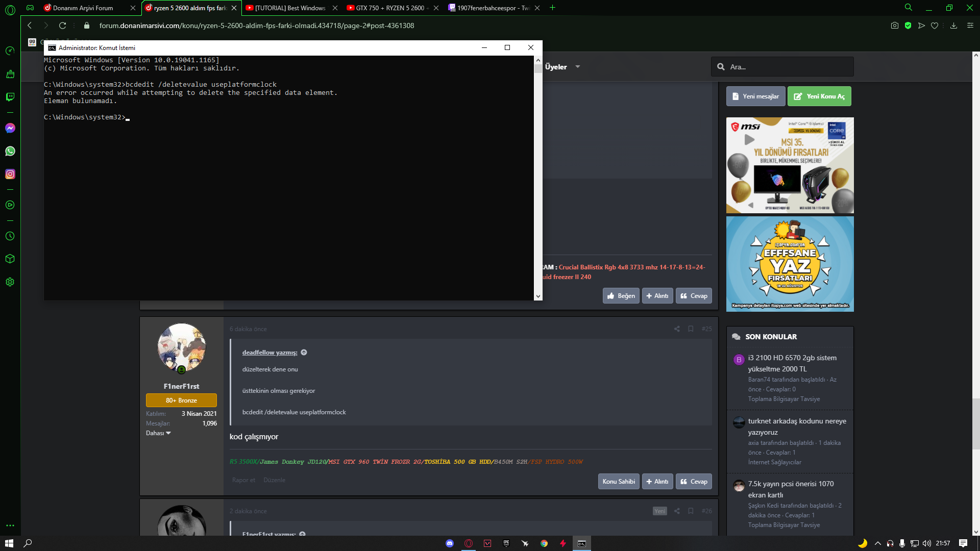Screen dimensions: 980x551
Task: Open the GX Corner gamepad icon in the tab bar
Action: click(x=30, y=8)
